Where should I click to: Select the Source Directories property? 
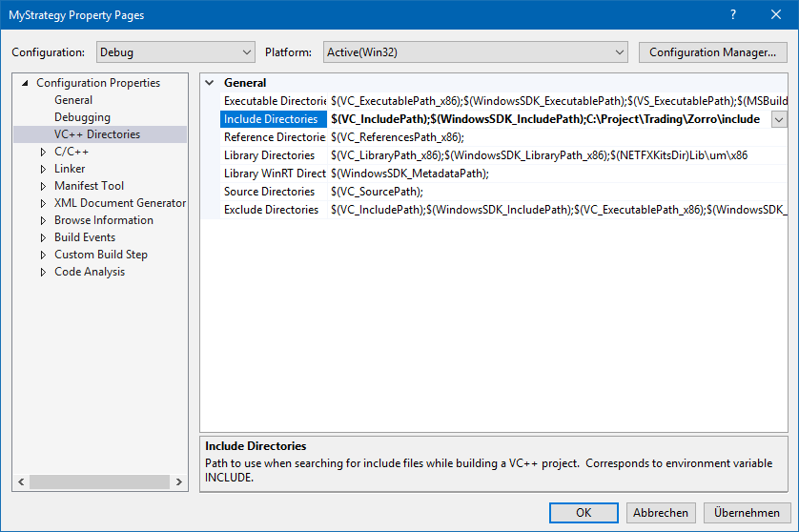click(268, 192)
